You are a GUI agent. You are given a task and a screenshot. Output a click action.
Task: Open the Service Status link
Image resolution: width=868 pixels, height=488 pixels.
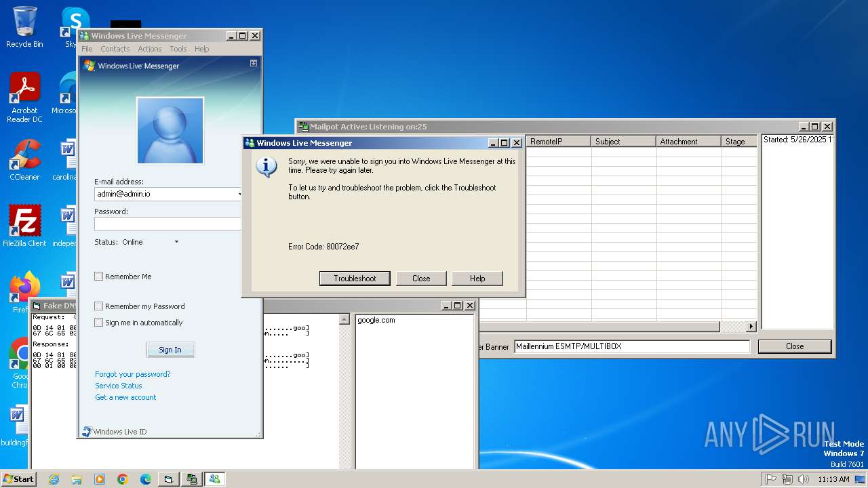click(119, 386)
